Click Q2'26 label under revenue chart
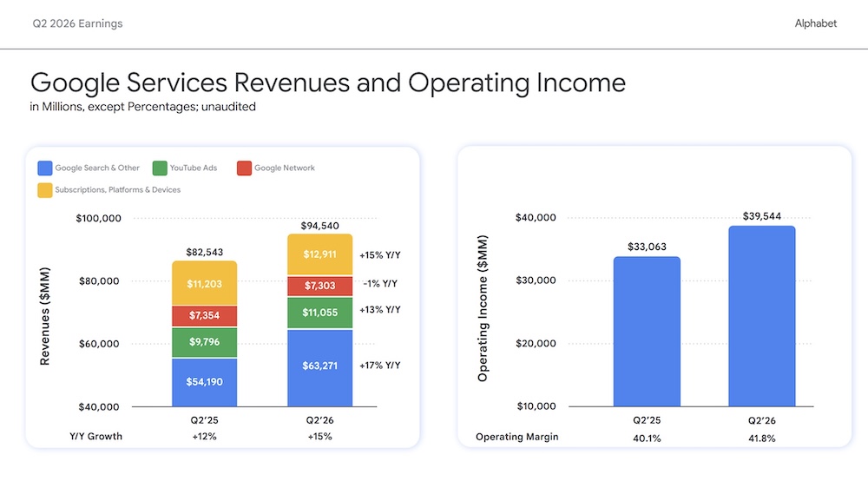 320,420
